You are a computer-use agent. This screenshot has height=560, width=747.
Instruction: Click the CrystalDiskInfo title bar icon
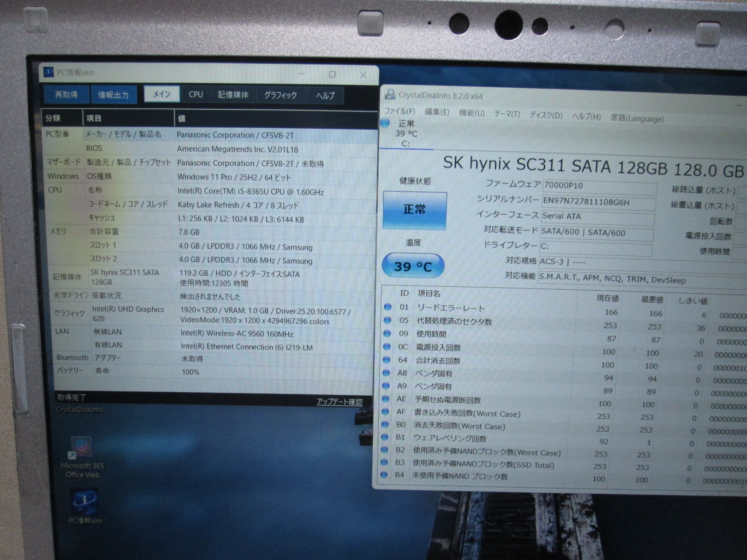(x=390, y=95)
